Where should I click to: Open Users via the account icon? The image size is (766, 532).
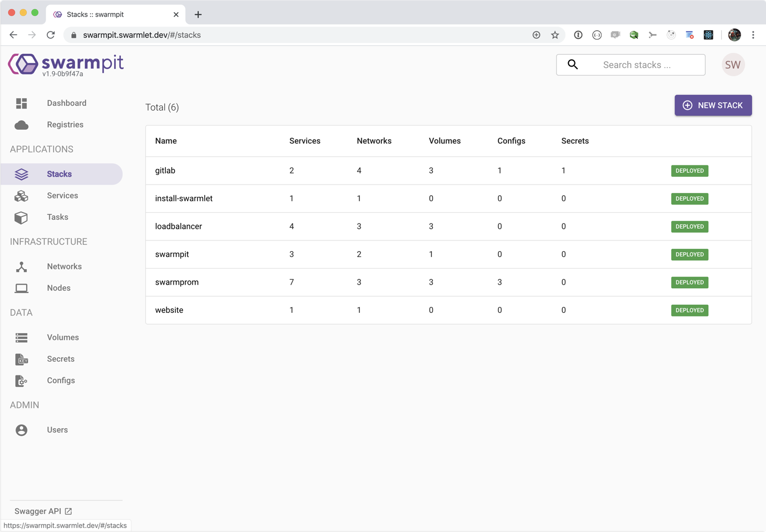click(x=21, y=430)
